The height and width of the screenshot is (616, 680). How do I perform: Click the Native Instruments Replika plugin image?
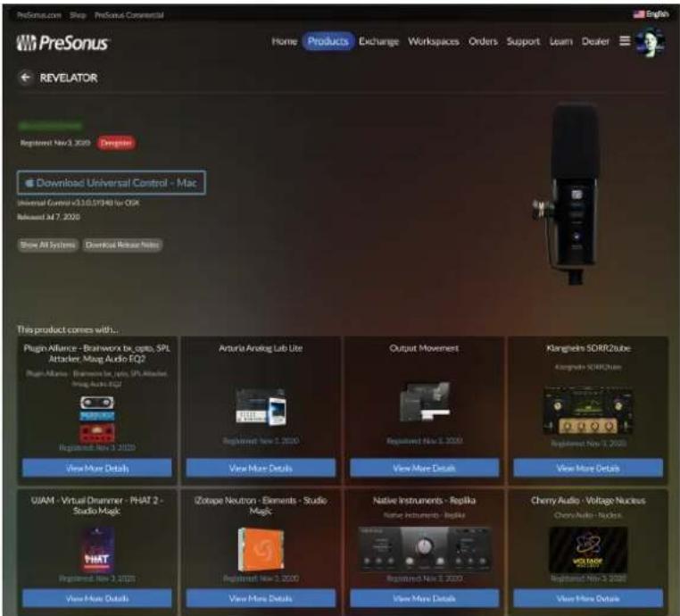click(x=425, y=550)
